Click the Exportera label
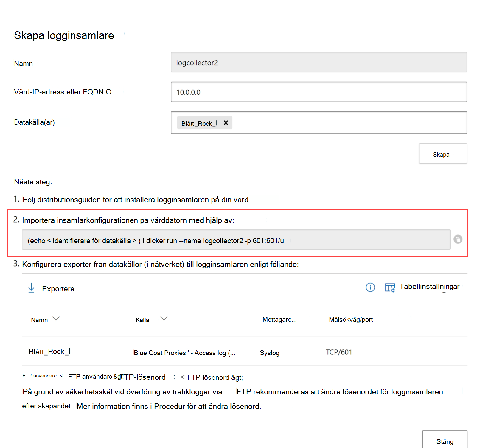This screenshot has height=448, width=480. tap(58, 289)
